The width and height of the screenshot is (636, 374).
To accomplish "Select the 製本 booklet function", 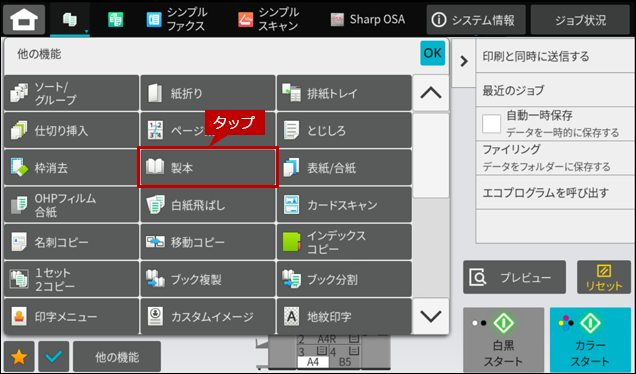I will pos(208,167).
